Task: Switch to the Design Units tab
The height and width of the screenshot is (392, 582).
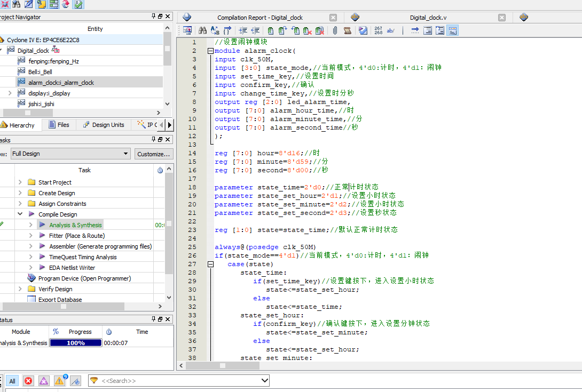Action: tap(104, 125)
